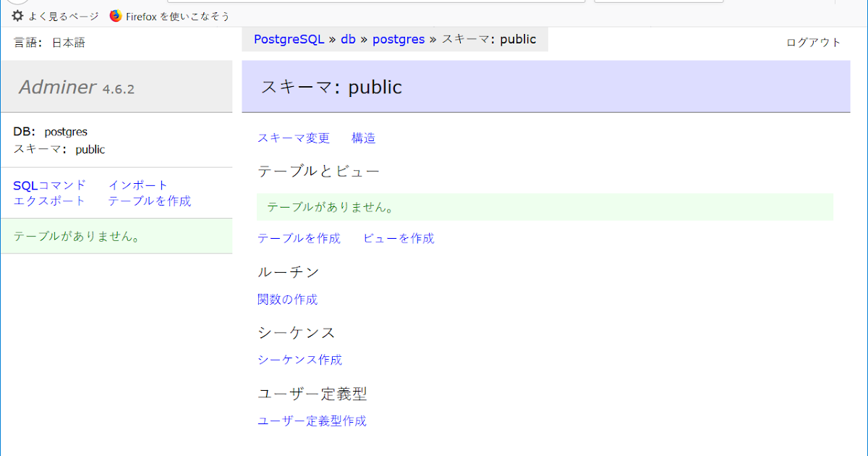The image size is (868, 456).
Task: Open SQLコマンド in the sidebar
Action: point(48,185)
